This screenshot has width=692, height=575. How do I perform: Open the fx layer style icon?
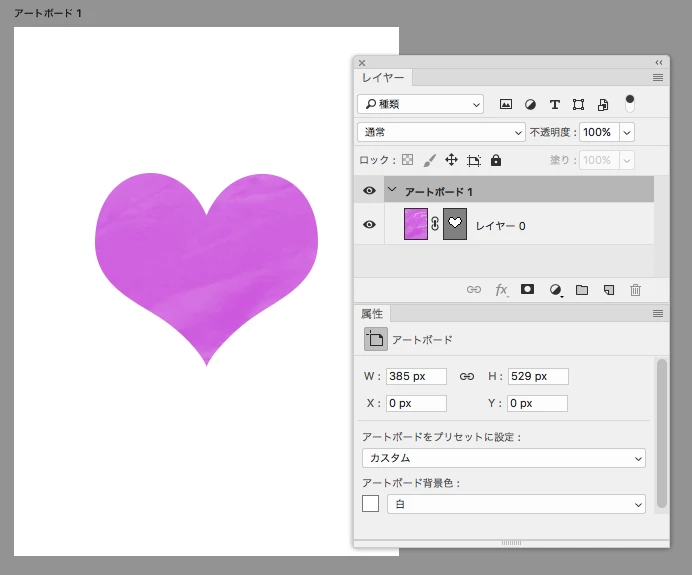point(501,290)
